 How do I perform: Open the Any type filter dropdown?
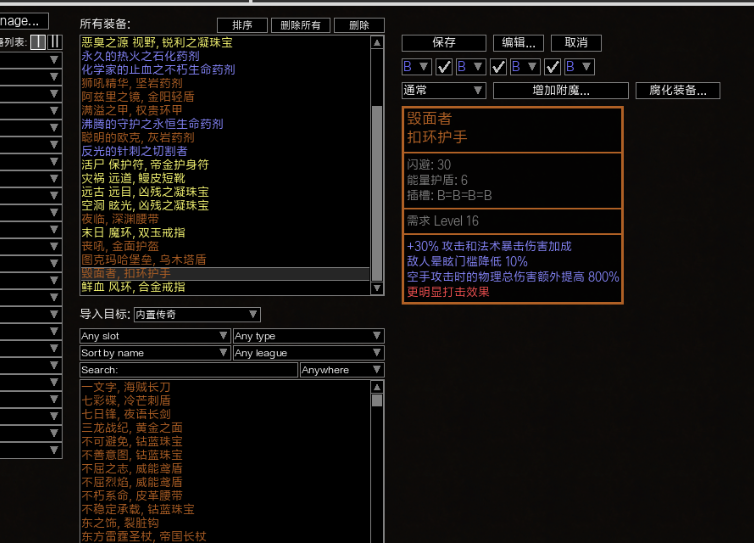click(x=308, y=336)
